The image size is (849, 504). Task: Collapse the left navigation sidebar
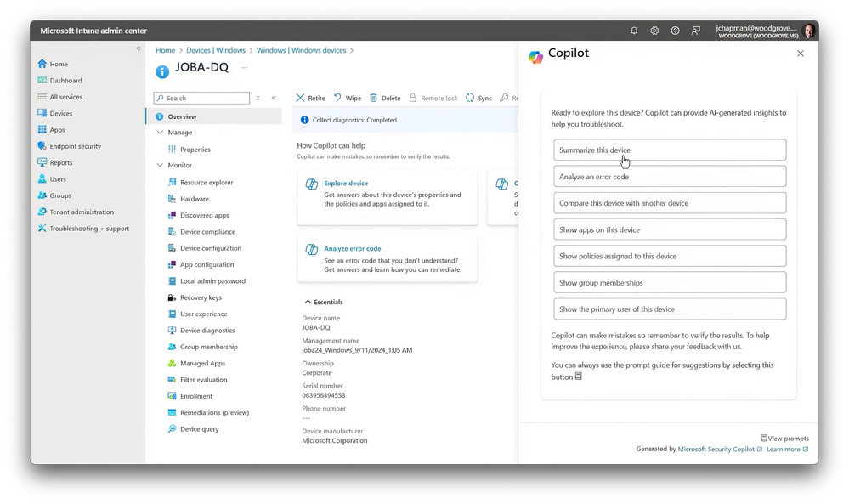(x=139, y=48)
